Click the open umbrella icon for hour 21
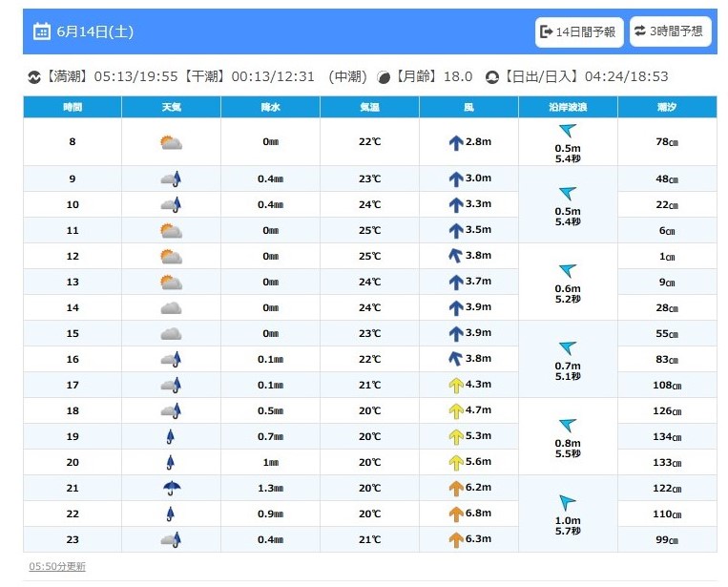Image resolution: width=728 pixels, height=587 pixels. [x=172, y=488]
